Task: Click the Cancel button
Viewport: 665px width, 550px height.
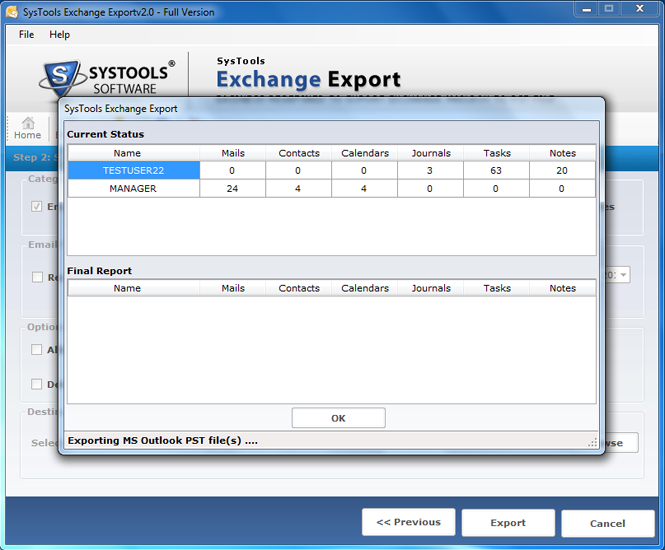Action: pyautogui.click(x=607, y=523)
